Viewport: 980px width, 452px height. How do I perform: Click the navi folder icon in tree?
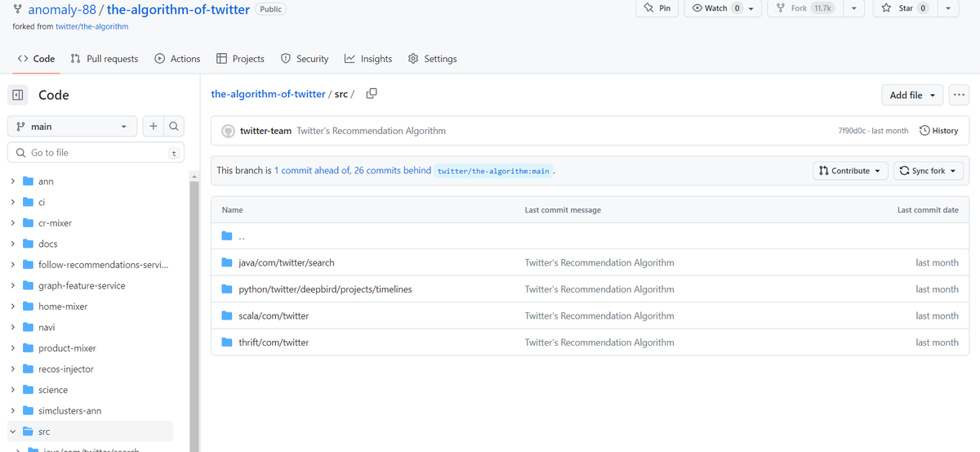[x=29, y=327]
